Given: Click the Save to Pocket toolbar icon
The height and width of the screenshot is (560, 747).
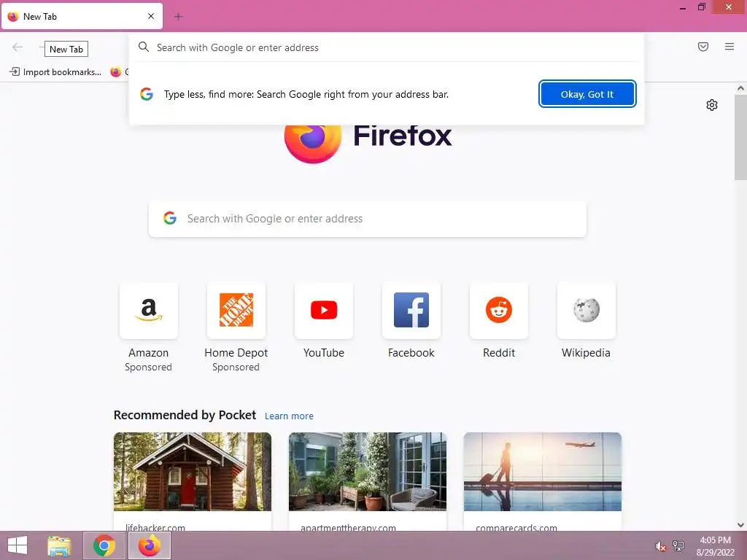Looking at the screenshot, I should [703, 47].
